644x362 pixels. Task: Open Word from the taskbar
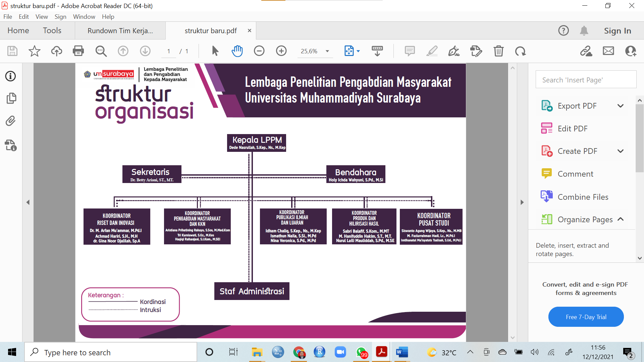402,352
